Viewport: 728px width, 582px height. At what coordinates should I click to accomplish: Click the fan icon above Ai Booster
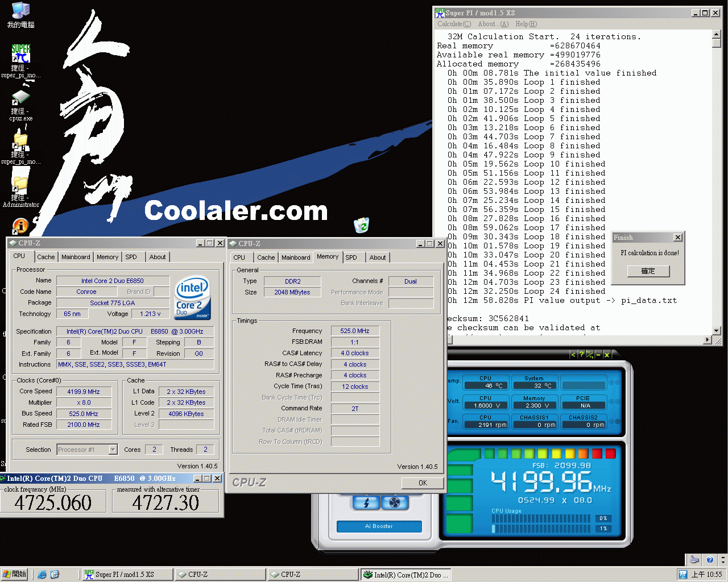coord(395,502)
